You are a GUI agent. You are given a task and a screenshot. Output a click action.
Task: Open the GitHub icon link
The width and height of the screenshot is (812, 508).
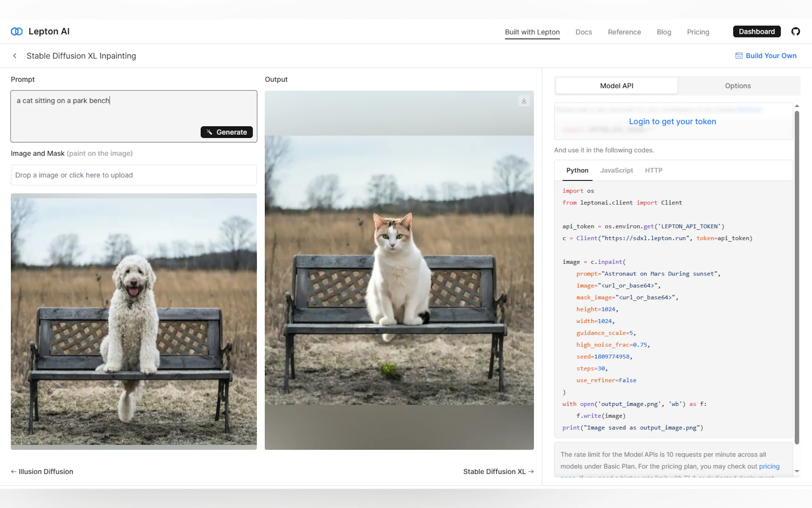tap(795, 32)
